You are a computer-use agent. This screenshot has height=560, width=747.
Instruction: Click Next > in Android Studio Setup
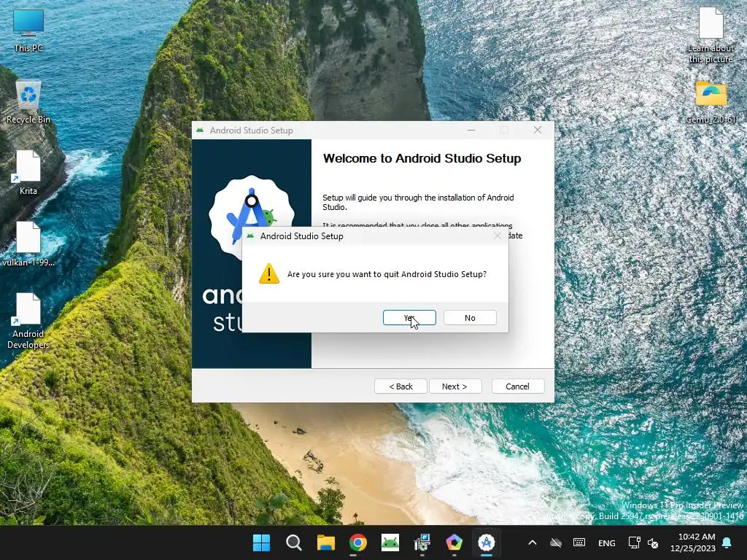click(454, 386)
